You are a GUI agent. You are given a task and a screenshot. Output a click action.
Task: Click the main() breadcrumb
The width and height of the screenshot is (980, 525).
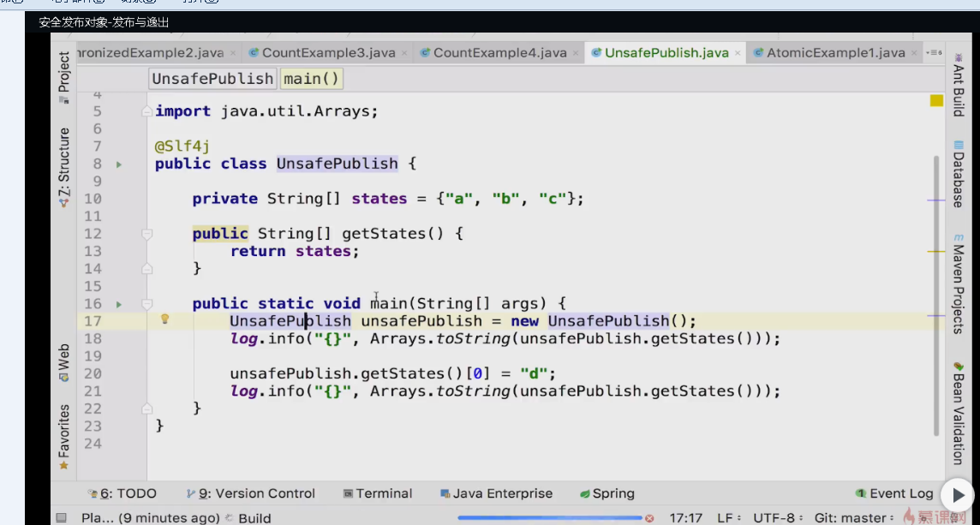(x=311, y=80)
